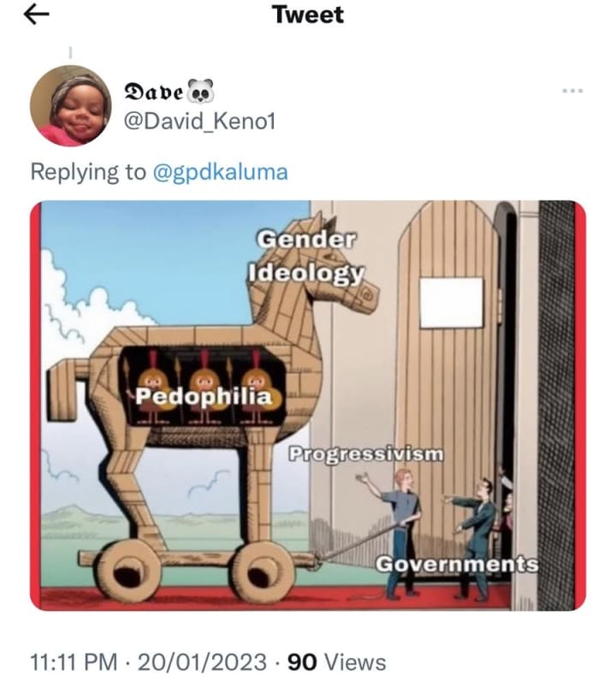Click the 11:11 PM timestamp

pos(74,662)
